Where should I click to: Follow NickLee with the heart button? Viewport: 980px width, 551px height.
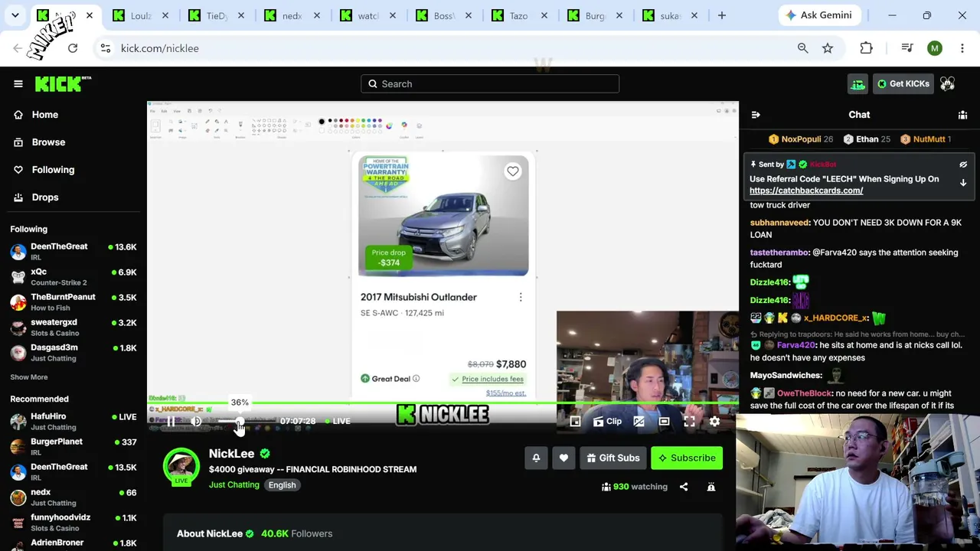[563, 458]
